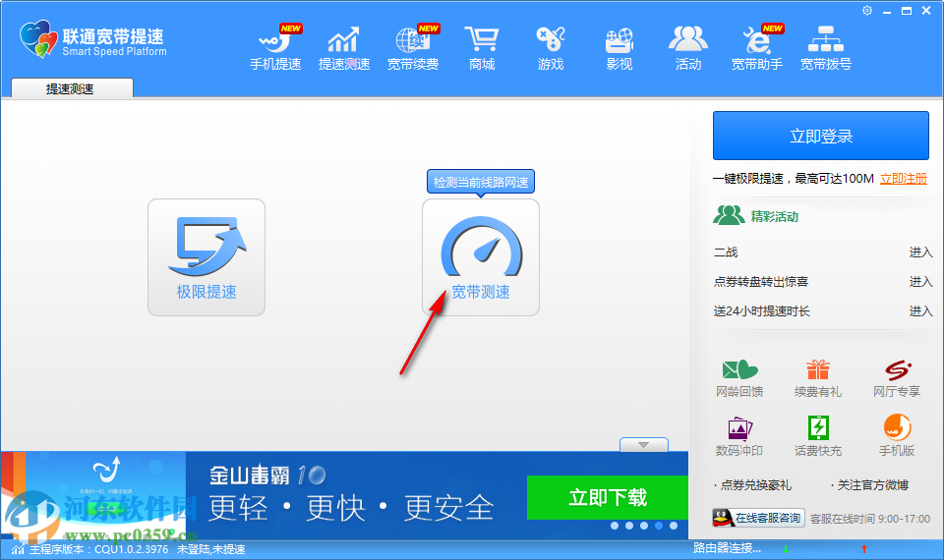
Task: Open 手机版 orange mobile icon
Action: [x=897, y=436]
